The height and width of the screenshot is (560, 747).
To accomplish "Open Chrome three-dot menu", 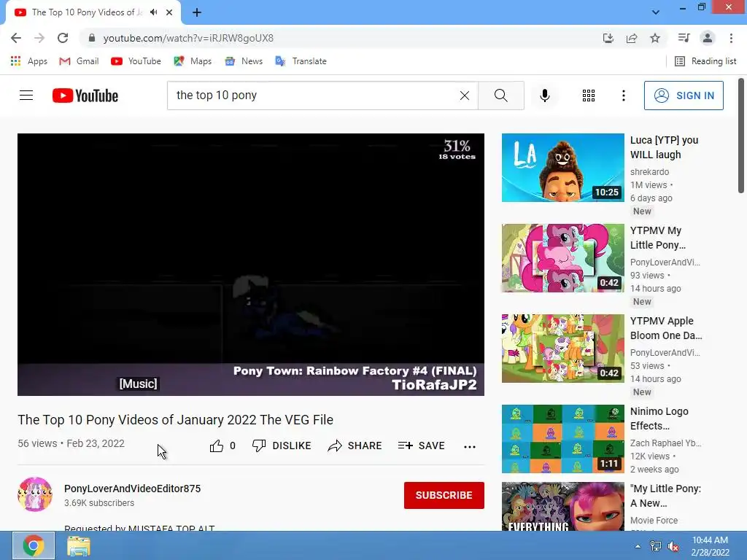I will 731,38.
